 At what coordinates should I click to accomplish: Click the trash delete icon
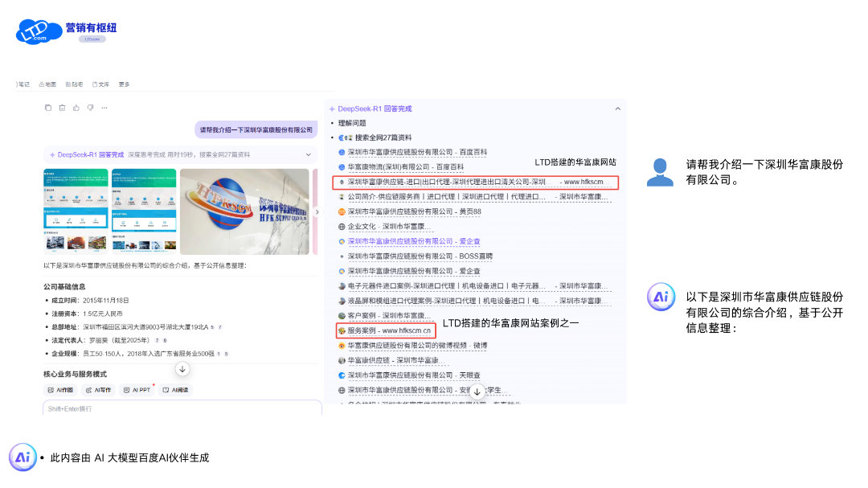62,108
